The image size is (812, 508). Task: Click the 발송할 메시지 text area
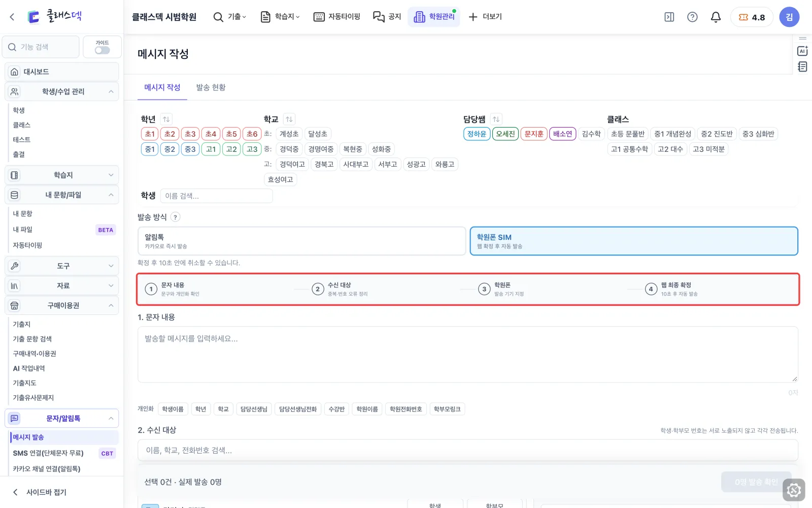click(x=468, y=355)
